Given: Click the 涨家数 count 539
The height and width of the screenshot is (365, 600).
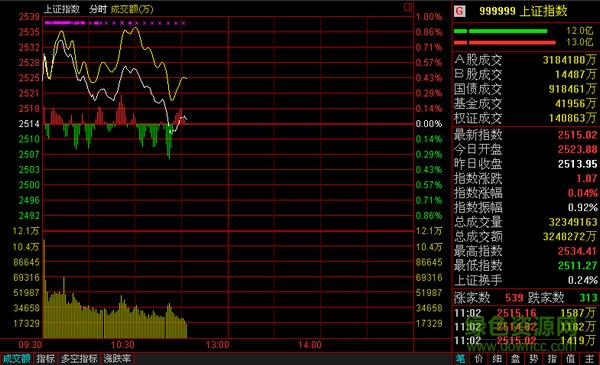Looking at the screenshot, I should point(514,297).
